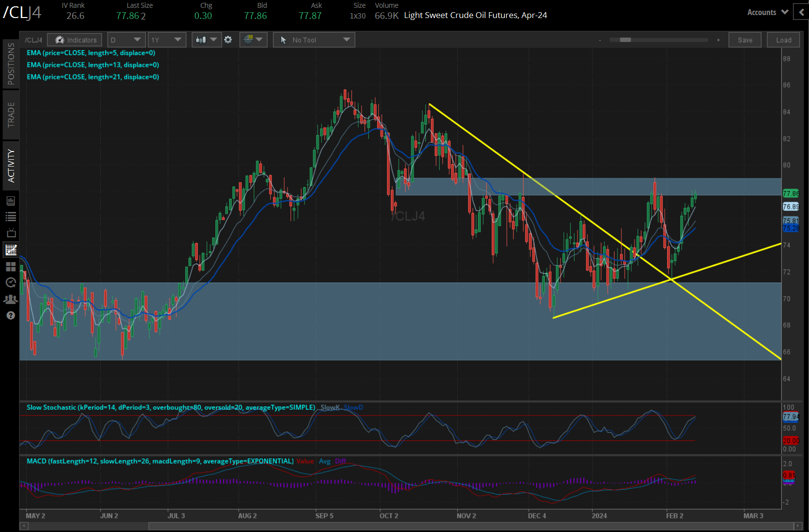The width and height of the screenshot is (809, 532).
Task: Click the 76.89 EMA price axis label
Action: [x=790, y=207]
